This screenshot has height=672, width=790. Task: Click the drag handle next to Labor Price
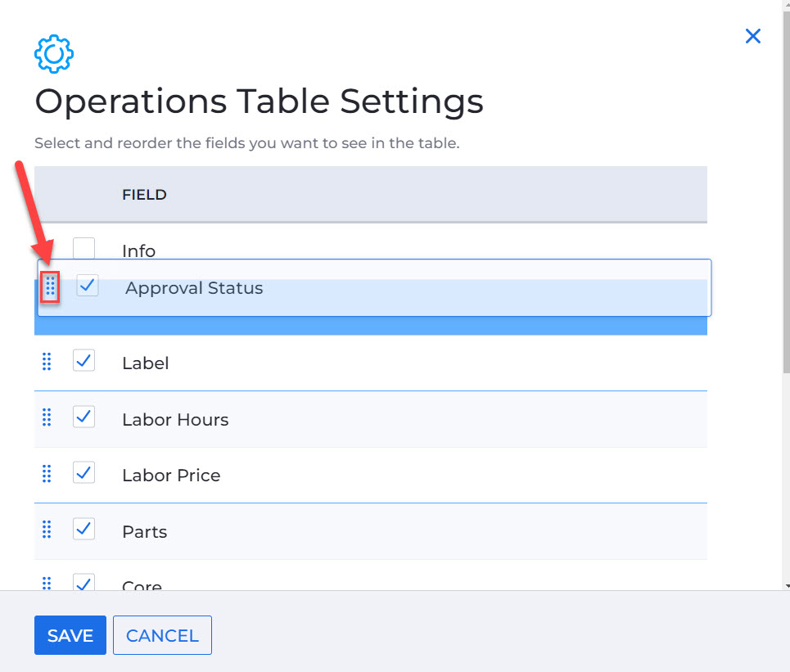pyautogui.click(x=47, y=473)
